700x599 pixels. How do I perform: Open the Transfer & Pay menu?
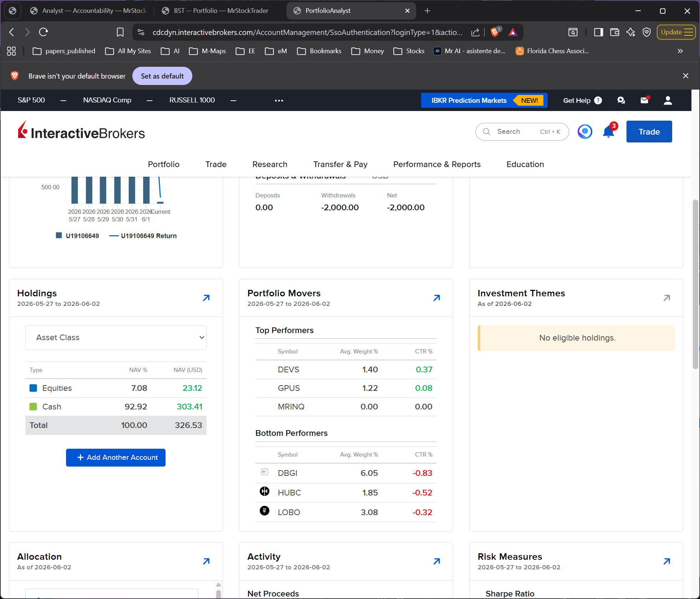(340, 164)
